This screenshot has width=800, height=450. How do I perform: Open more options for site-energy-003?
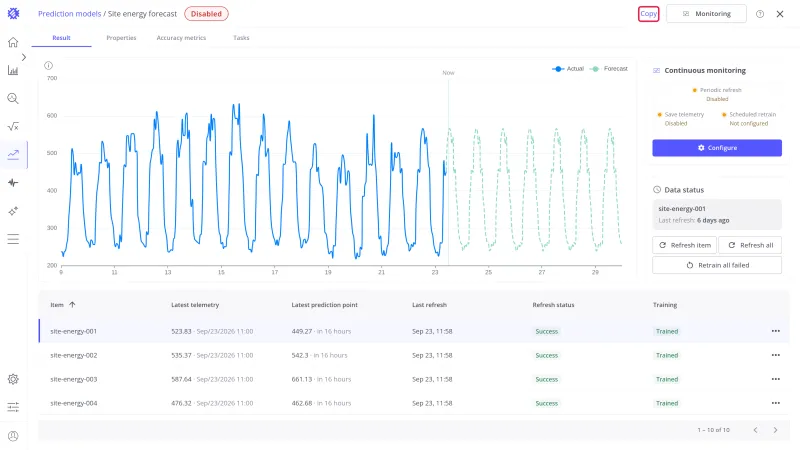[776, 379]
